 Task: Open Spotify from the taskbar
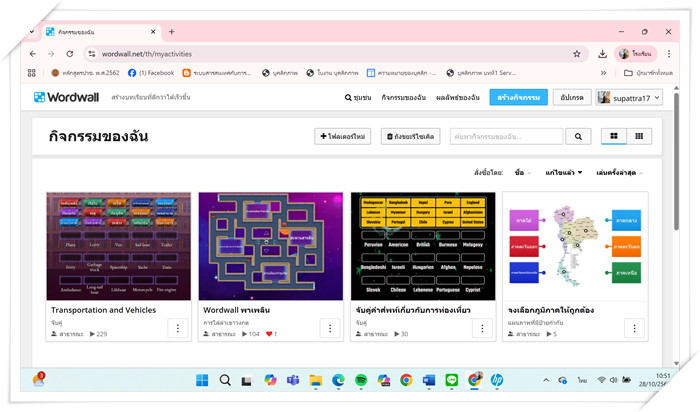pos(361,380)
